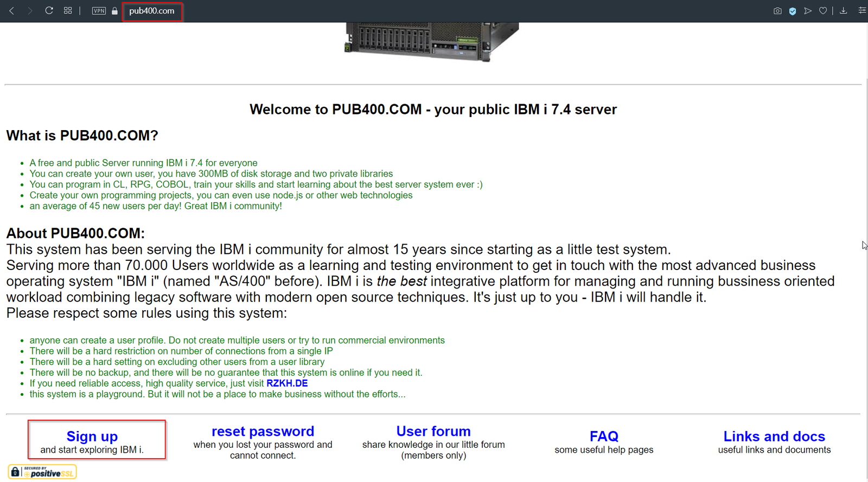Go to the FAQ help pages
Image resolution: width=868 pixels, height=482 pixels.
click(x=604, y=436)
